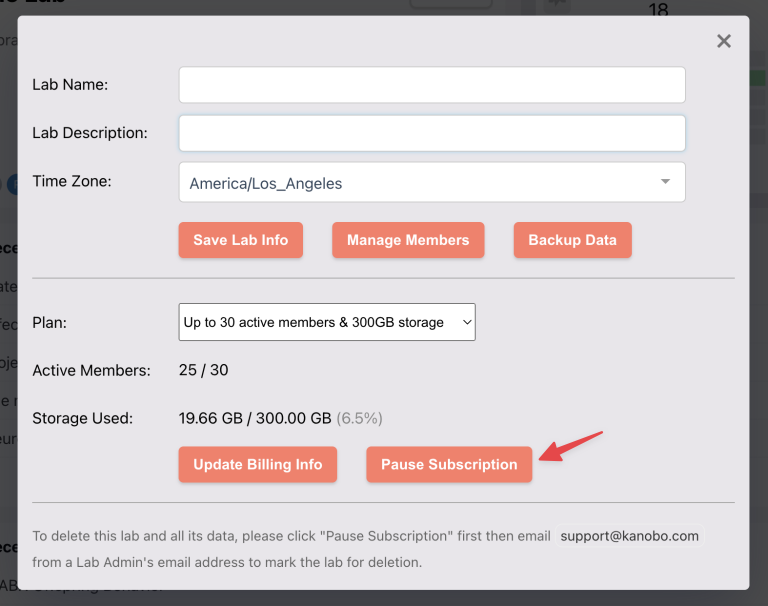Click the Time Zone label

tap(72, 181)
